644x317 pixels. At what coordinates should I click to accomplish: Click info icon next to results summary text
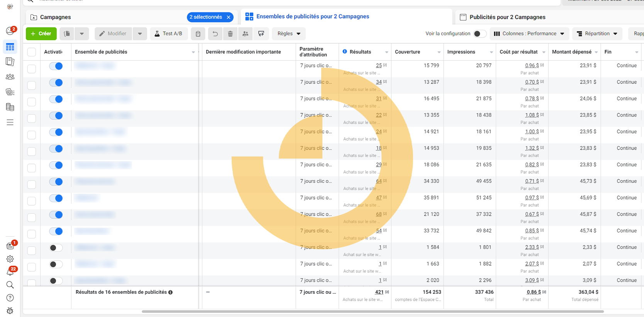170,292
